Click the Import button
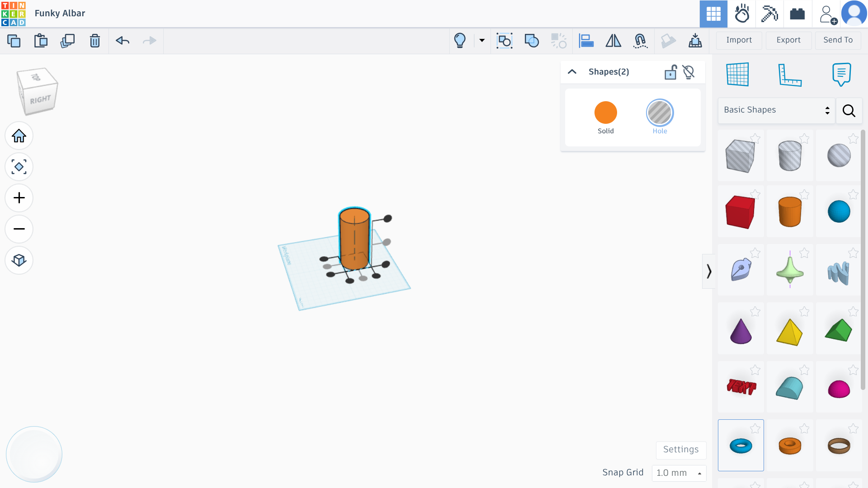 [739, 40]
